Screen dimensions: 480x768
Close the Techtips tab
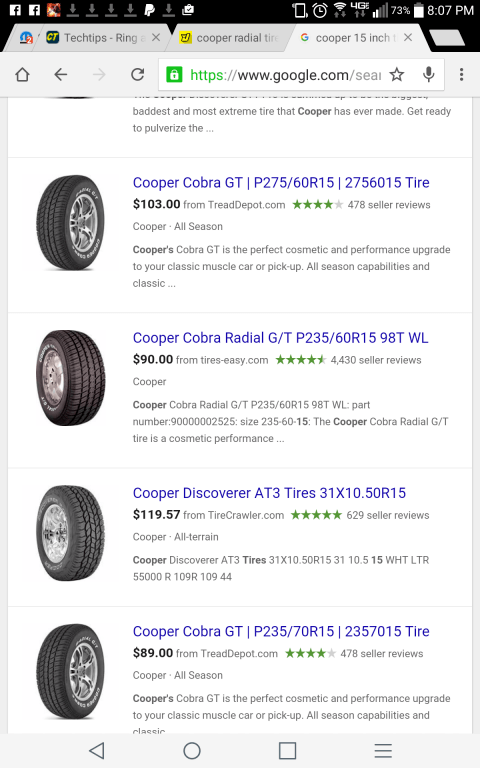click(x=156, y=37)
